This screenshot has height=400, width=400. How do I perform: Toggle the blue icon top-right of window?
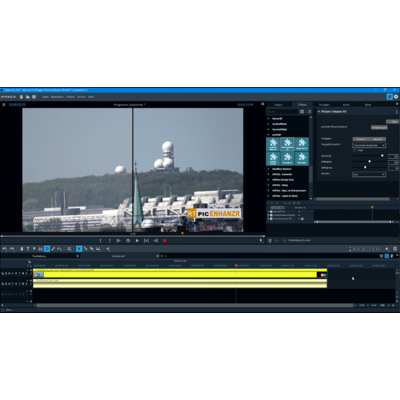(x=389, y=97)
